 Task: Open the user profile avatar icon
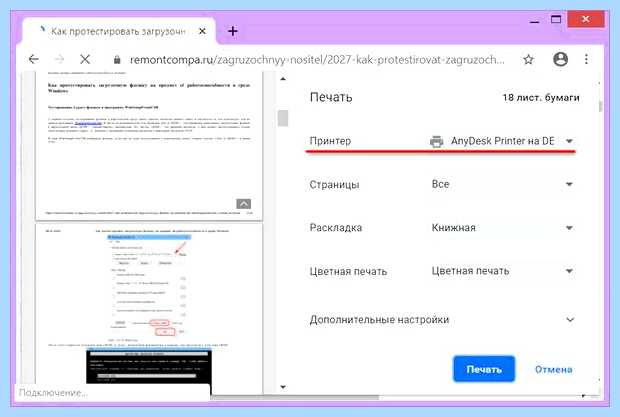pyautogui.click(x=560, y=59)
